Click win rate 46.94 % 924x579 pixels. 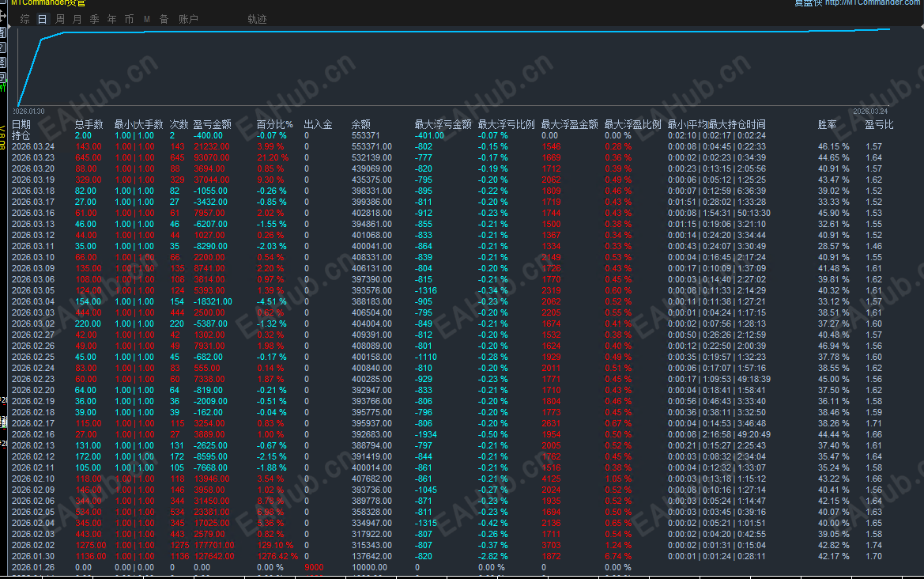pyautogui.click(x=833, y=346)
